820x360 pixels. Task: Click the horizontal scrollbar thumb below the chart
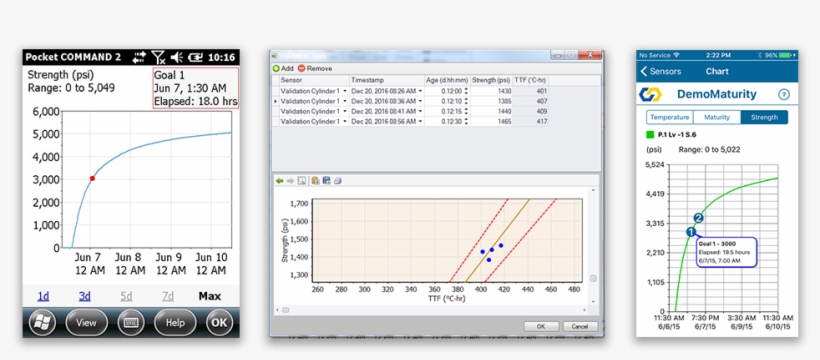pos(286,310)
